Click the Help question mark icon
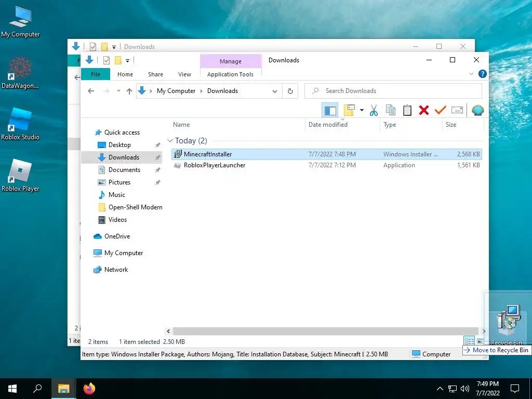This screenshot has width=532, height=399. (x=483, y=74)
